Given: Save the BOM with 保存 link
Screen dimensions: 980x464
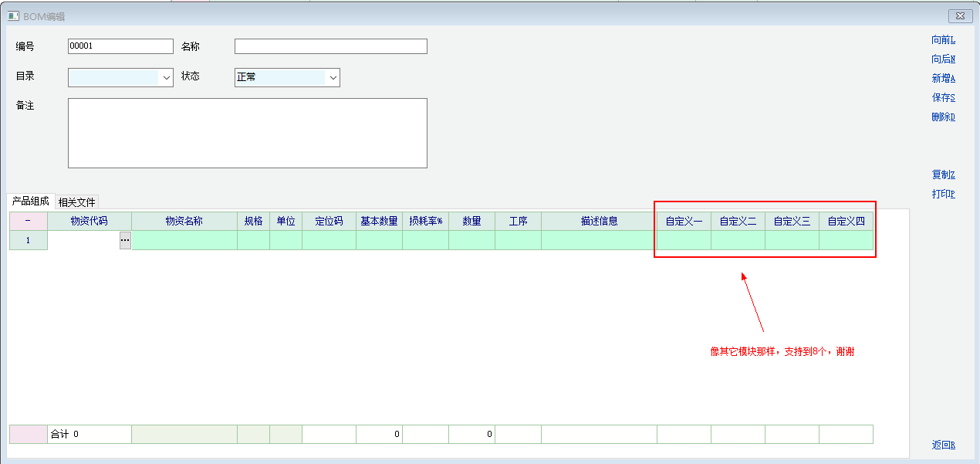Looking at the screenshot, I should click(x=943, y=98).
